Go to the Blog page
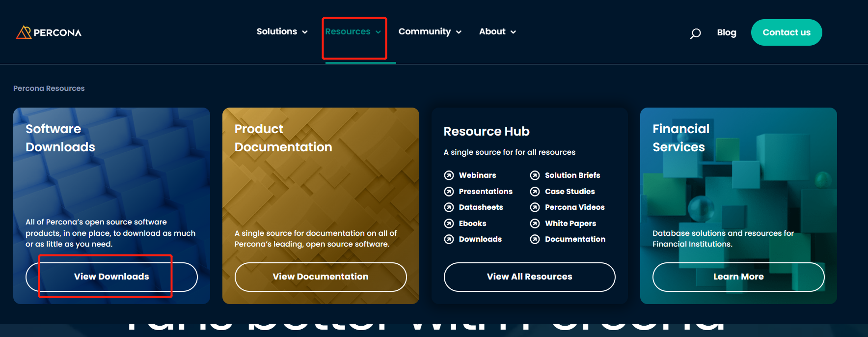868x337 pixels. [727, 32]
